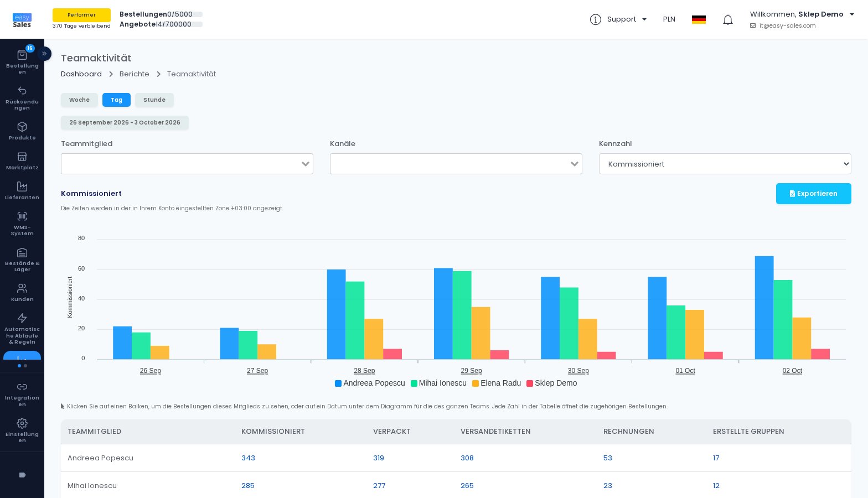Click the 29 Sep date under the chart
The height and width of the screenshot is (498, 868).
(471, 371)
